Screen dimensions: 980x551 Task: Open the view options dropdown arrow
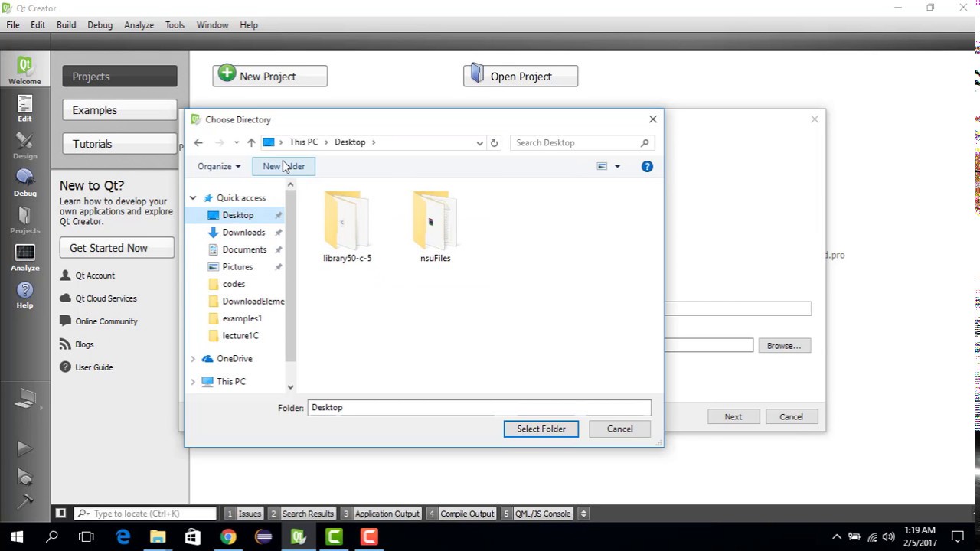tap(617, 166)
